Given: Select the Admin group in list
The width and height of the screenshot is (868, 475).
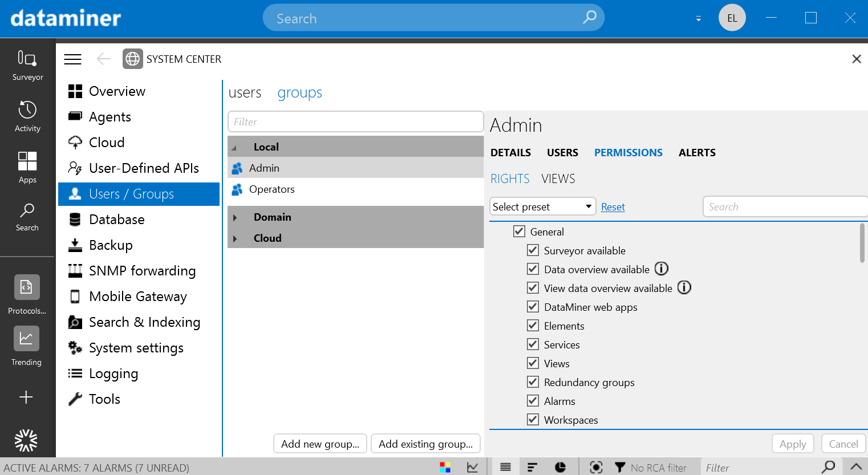Looking at the screenshot, I should [355, 168].
